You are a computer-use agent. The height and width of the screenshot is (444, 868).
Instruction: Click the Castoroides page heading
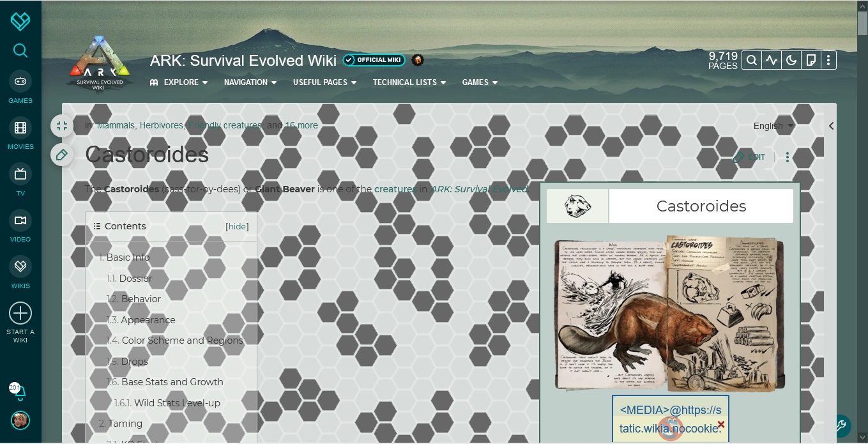(147, 155)
